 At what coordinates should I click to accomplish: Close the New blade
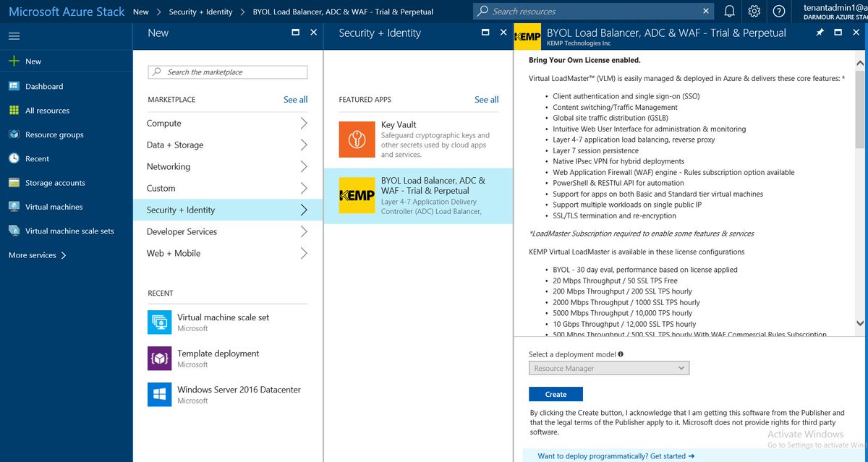tap(313, 33)
